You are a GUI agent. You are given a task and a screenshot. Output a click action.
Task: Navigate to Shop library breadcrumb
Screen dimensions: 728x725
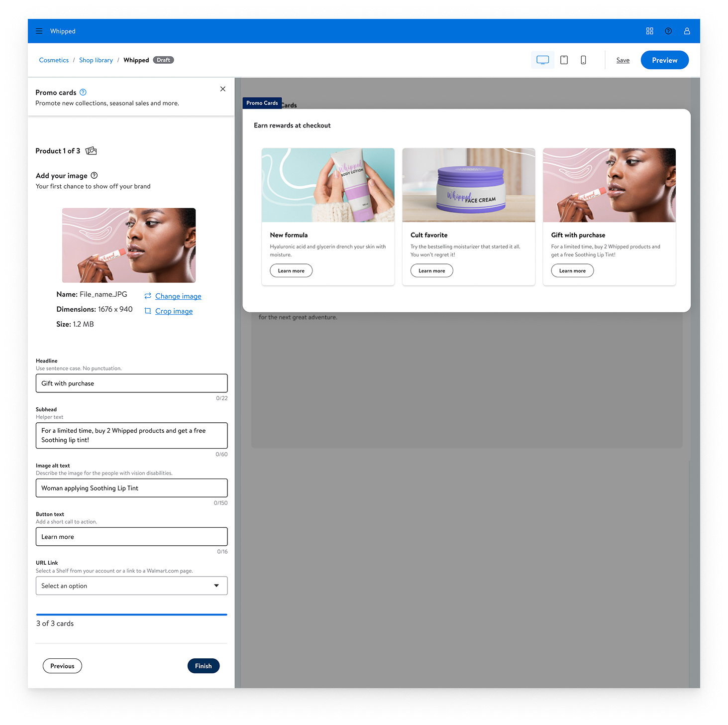(x=96, y=60)
